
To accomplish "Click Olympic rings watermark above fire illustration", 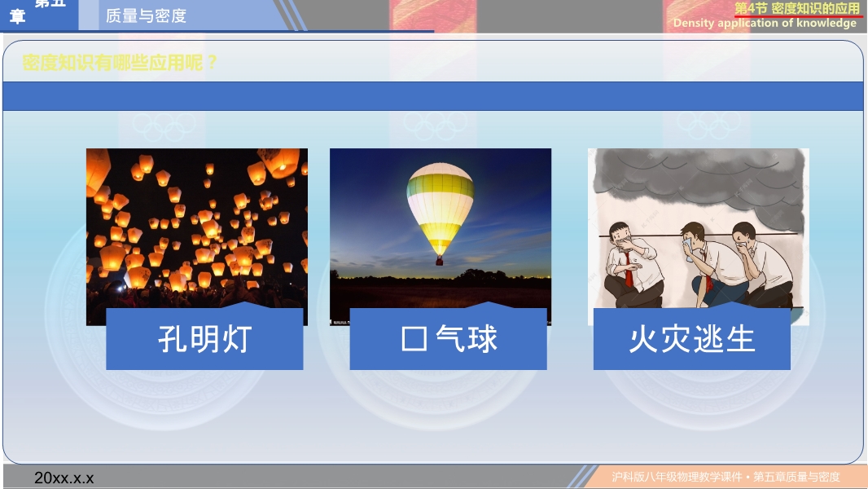I will point(708,127).
